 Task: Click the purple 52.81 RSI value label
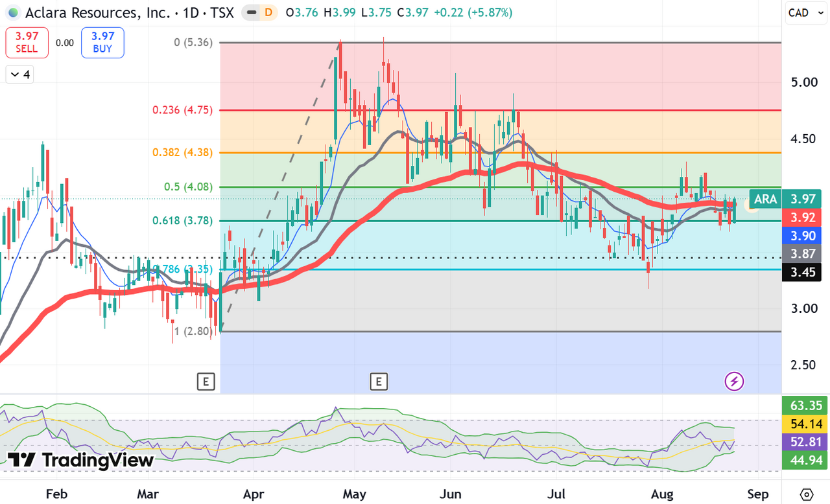click(806, 442)
